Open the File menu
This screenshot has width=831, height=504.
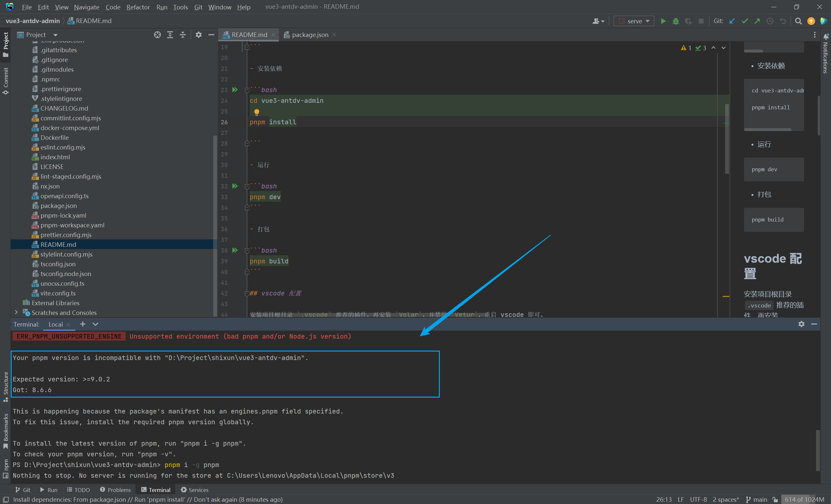[x=27, y=7]
